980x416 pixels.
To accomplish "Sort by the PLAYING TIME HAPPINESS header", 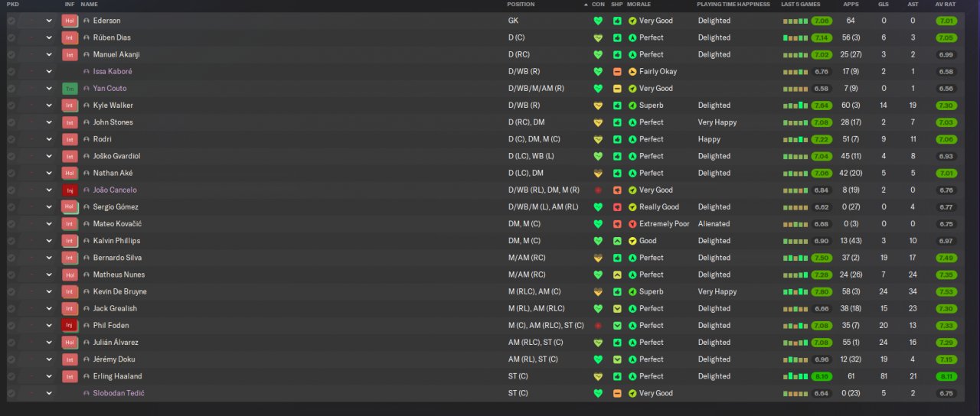I will tap(733, 5).
